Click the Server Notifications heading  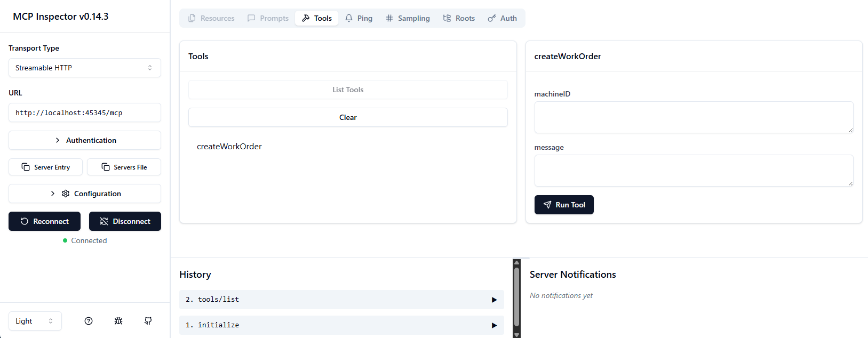(573, 275)
